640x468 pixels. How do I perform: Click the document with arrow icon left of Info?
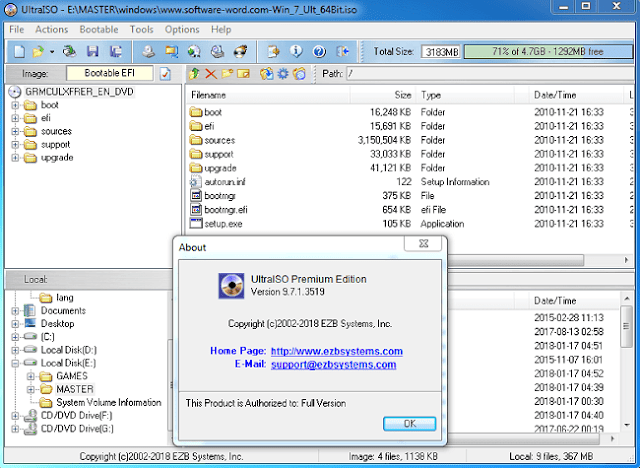click(x=273, y=51)
